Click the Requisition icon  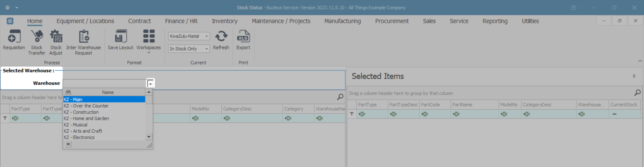click(14, 37)
